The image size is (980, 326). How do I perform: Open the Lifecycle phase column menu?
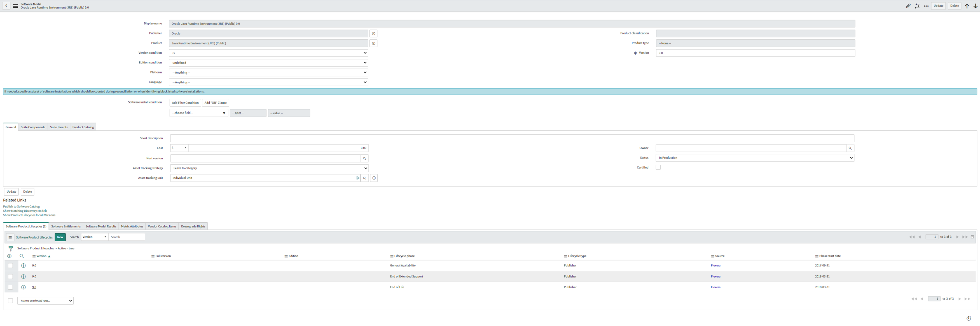(392, 256)
